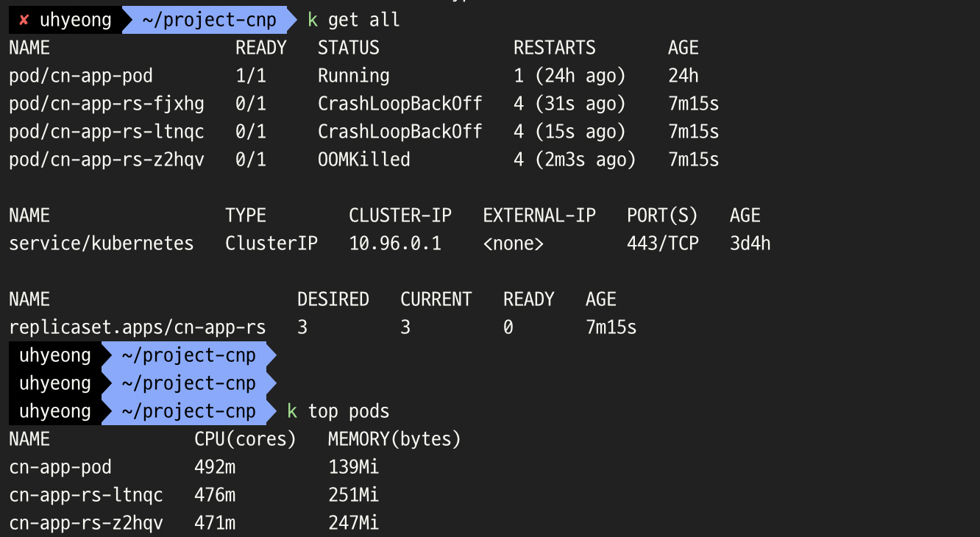Click memory value 139Mi
This screenshot has width=980, height=537.
point(354,467)
